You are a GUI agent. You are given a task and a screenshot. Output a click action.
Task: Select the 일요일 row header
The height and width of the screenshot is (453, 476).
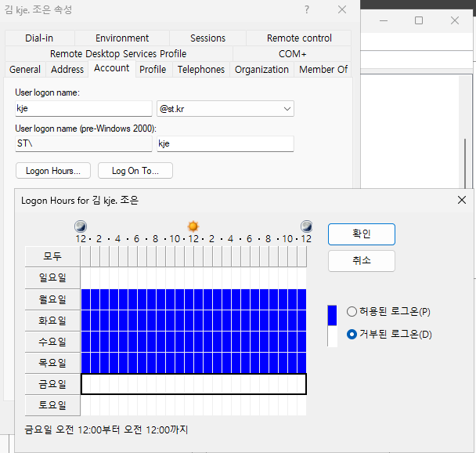coord(52,278)
